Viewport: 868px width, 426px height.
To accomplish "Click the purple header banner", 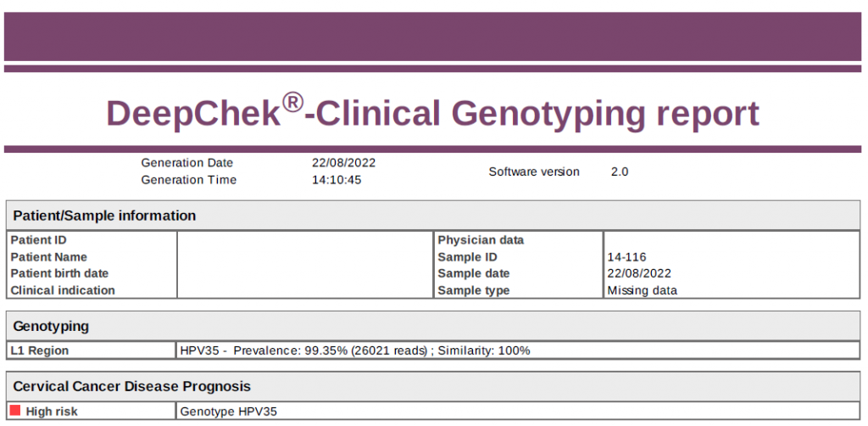I will 432,36.
